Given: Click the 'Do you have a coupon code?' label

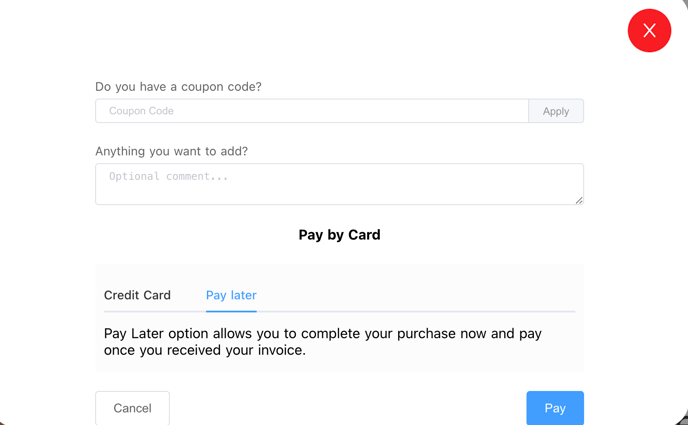Looking at the screenshot, I should [x=178, y=87].
